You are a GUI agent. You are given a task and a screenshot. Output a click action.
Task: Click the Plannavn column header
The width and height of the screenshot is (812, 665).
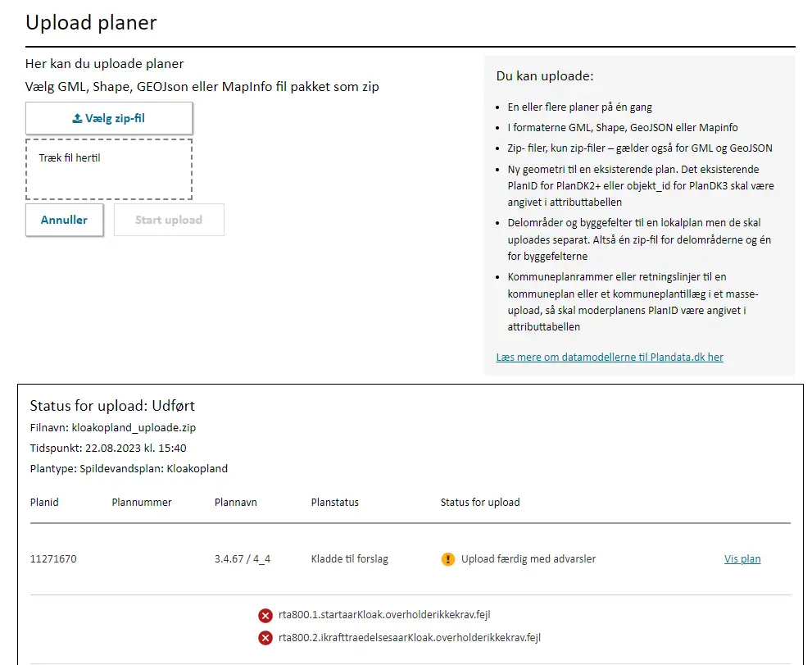[236, 503]
